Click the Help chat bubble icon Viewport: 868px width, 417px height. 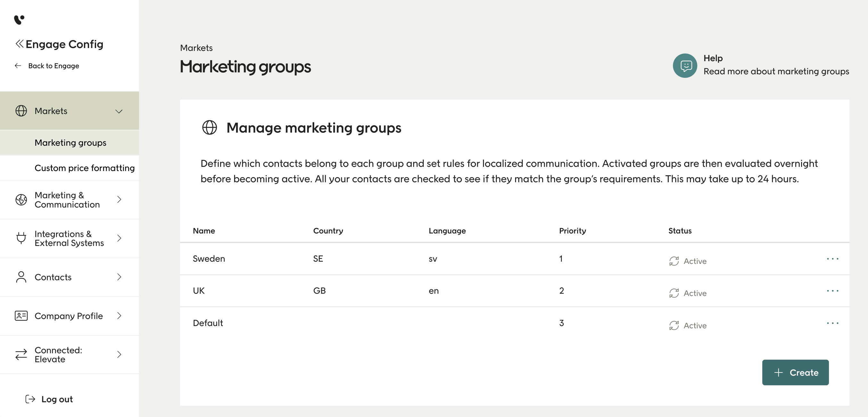(685, 65)
